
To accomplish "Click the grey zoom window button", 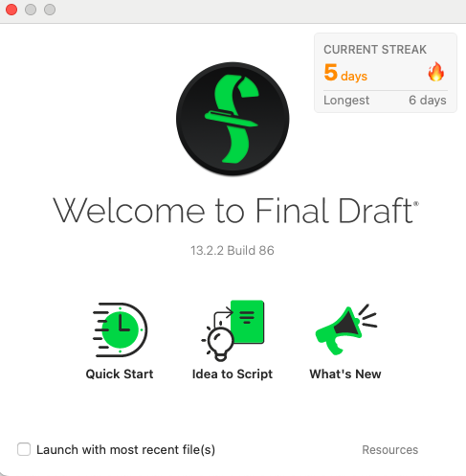I will point(50,10).
